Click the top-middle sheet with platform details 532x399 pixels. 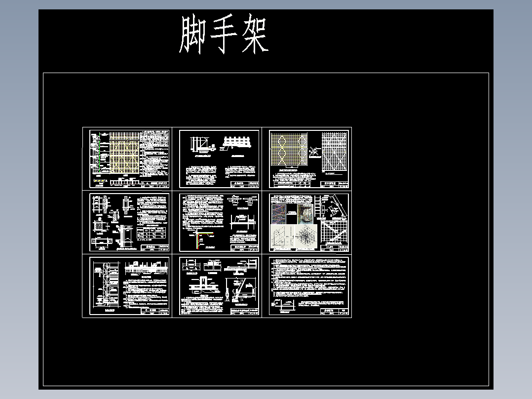pos(220,157)
